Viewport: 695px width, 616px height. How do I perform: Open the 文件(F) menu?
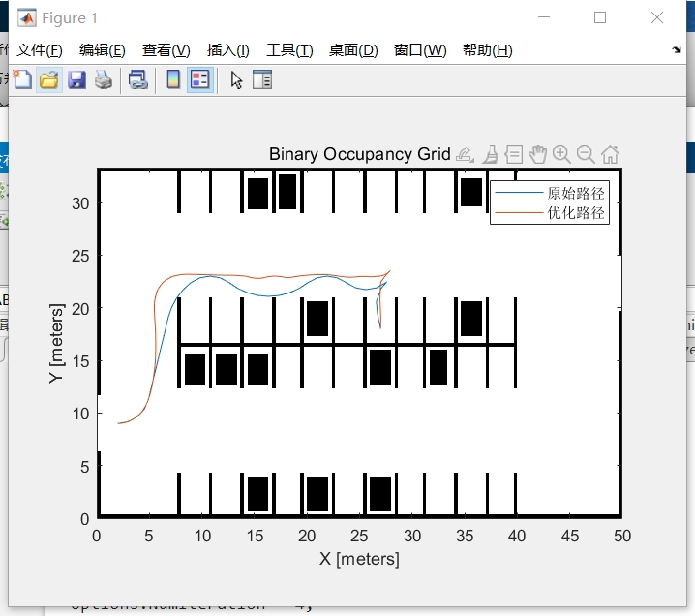(40, 50)
